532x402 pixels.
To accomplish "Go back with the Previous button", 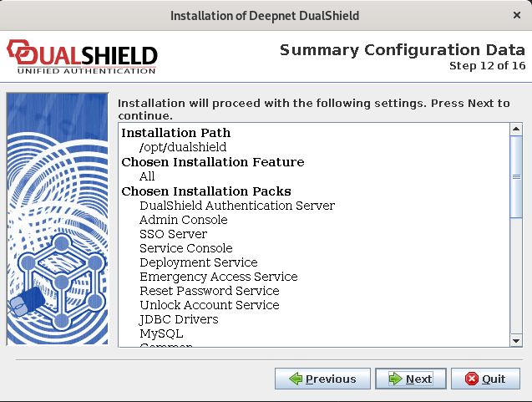I will coord(322,379).
